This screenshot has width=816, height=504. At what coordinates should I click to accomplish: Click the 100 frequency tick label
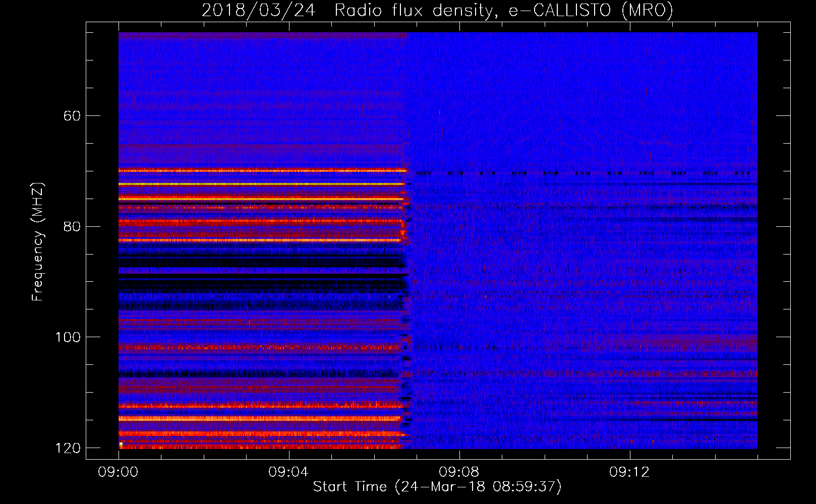[x=68, y=337]
